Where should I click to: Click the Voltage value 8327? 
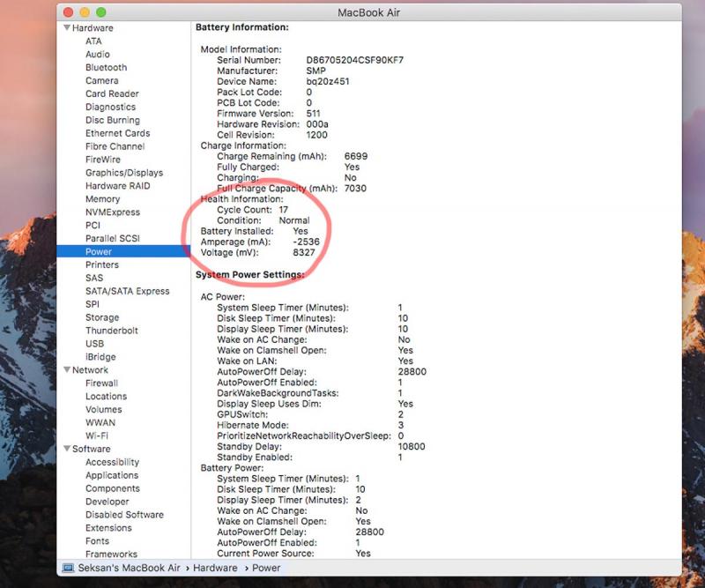(304, 253)
